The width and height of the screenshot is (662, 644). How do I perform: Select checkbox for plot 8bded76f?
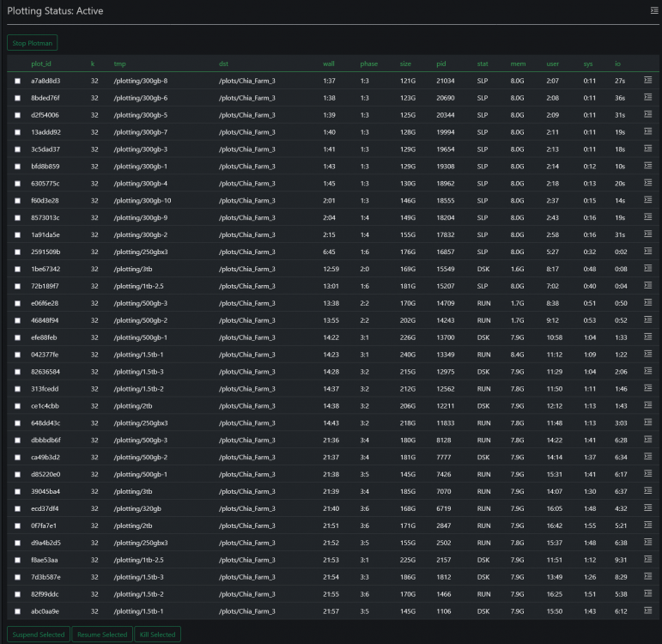(x=17, y=98)
